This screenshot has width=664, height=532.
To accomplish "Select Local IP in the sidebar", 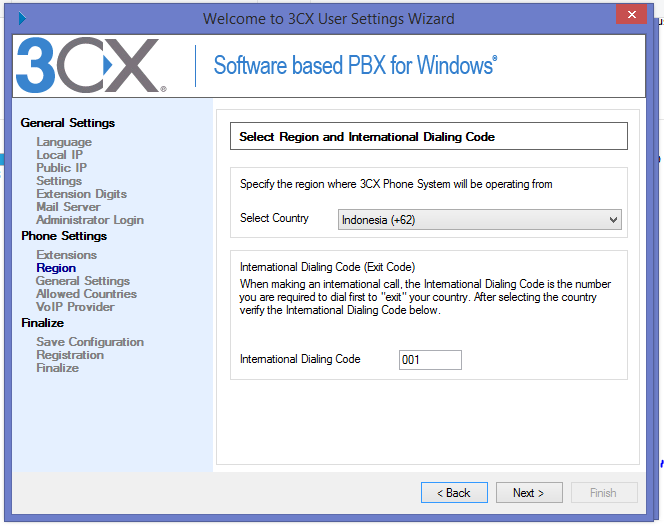I will coord(60,155).
